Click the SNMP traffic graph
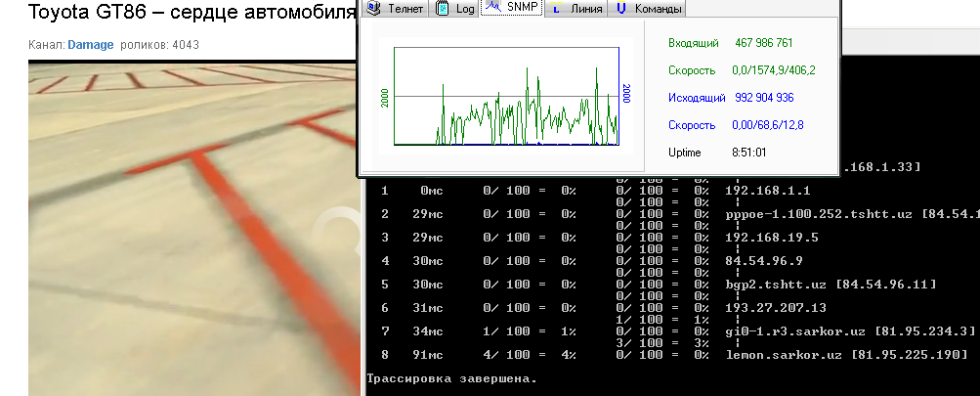 coord(506,97)
